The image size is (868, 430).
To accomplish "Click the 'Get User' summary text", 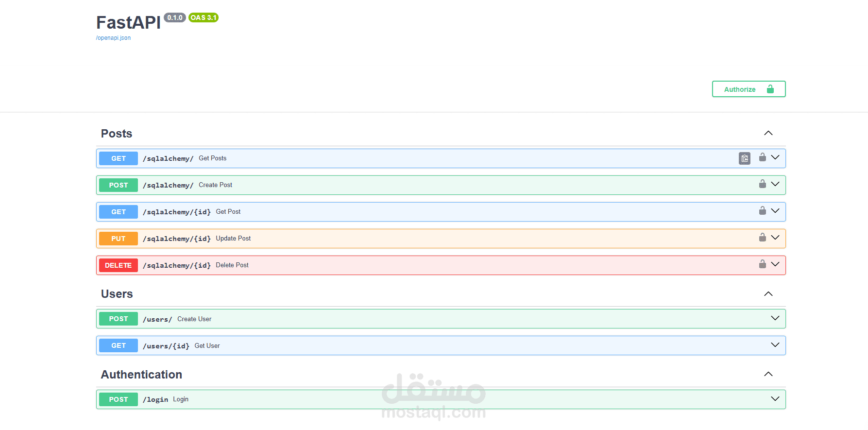I will click(207, 346).
